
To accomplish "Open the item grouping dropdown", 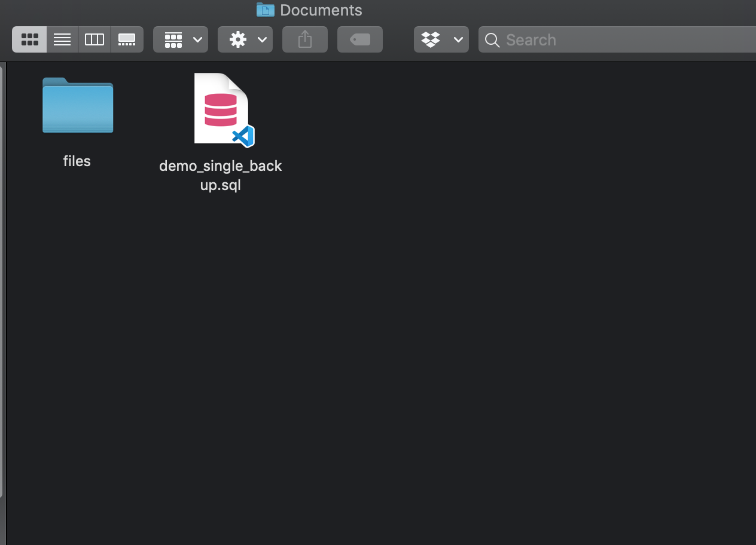I will (x=180, y=39).
